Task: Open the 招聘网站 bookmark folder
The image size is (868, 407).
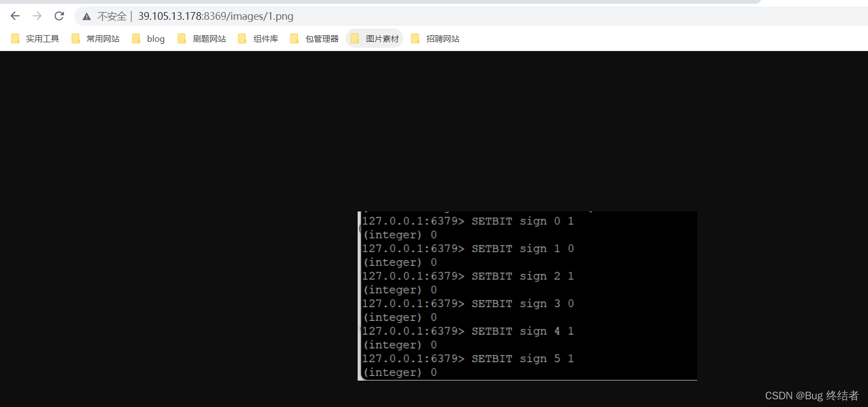Action: tap(436, 38)
